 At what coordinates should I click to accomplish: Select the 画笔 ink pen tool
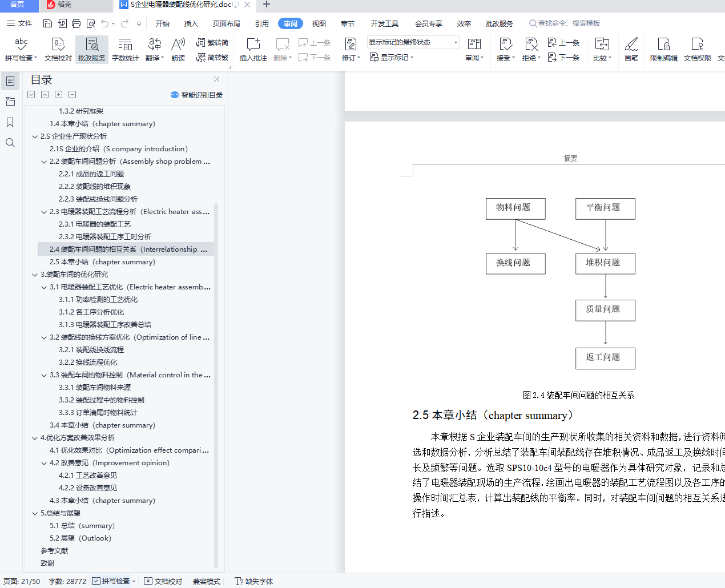click(631, 50)
